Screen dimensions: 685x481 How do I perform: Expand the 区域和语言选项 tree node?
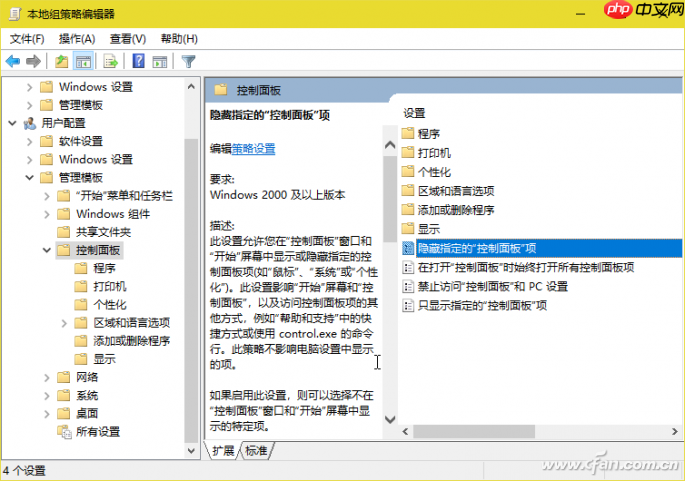[x=64, y=323]
